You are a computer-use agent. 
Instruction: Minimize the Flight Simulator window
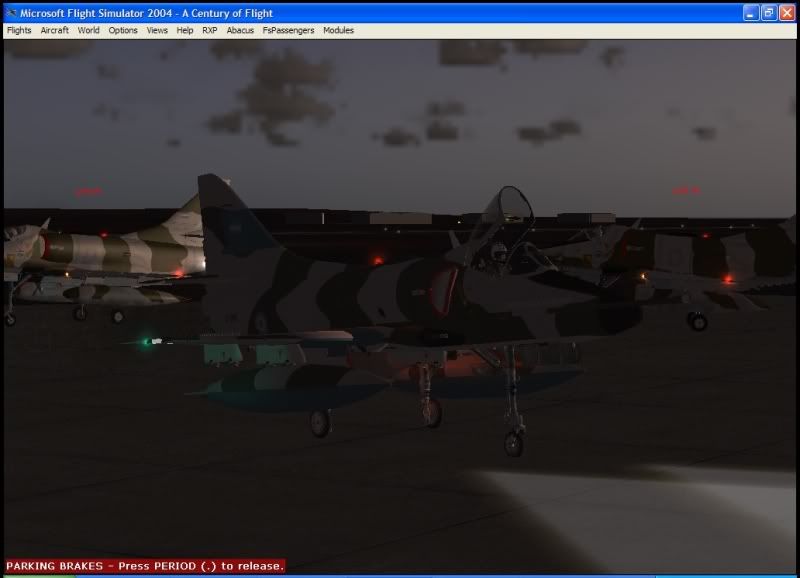coord(751,13)
